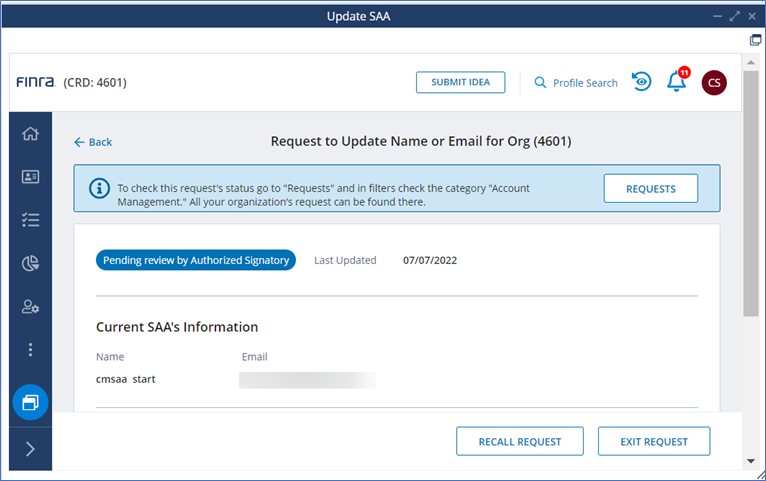Image resolution: width=766 pixels, height=481 pixels.
Task: Open the three-dot more options menu
Action: (x=30, y=350)
